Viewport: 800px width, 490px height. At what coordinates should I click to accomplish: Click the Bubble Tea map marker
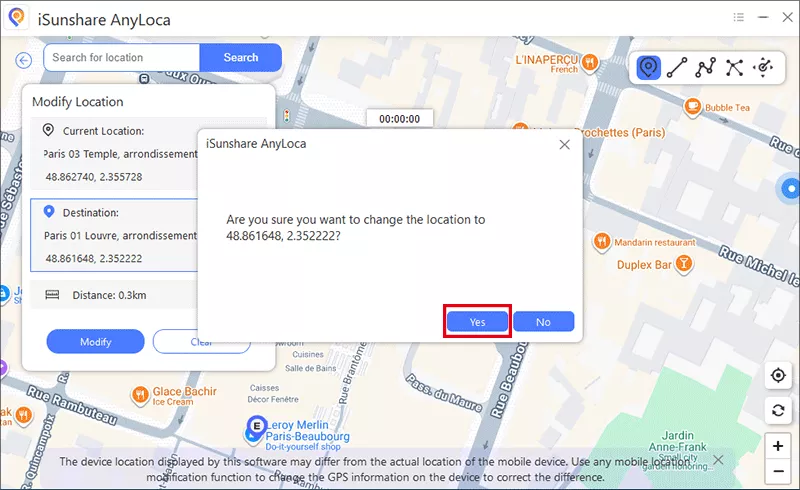pos(692,107)
